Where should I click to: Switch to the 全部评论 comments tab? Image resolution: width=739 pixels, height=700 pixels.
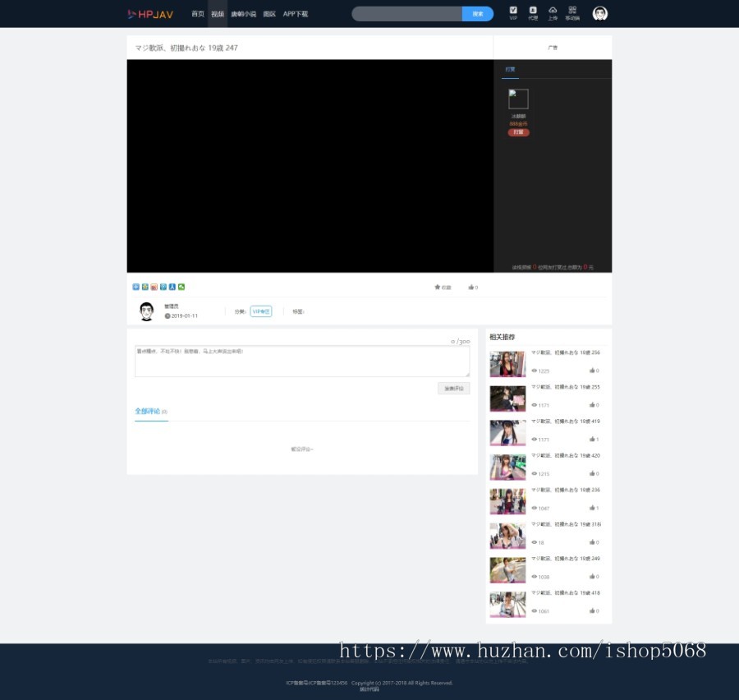coord(151,412)
